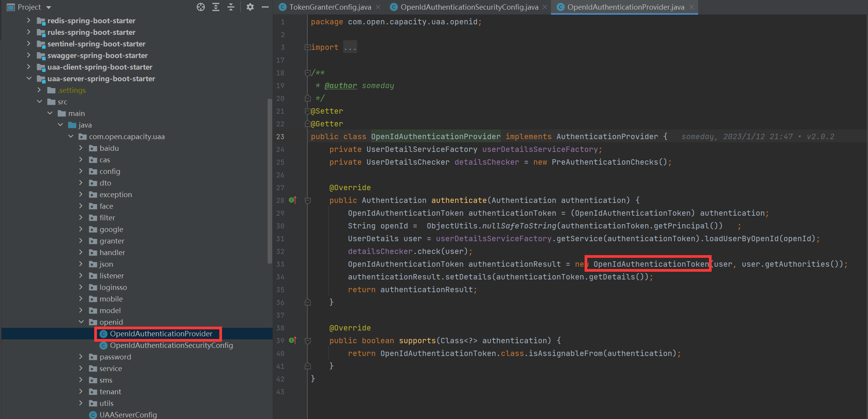
Task: Switch to TokenGranterConfig.java tab
Action: click(x=330, y=7)
